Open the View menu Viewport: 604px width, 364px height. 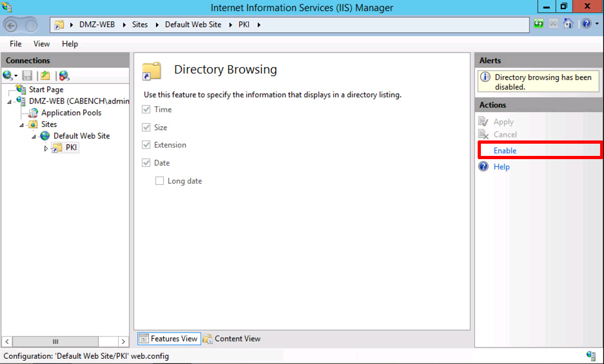[42, 44]
